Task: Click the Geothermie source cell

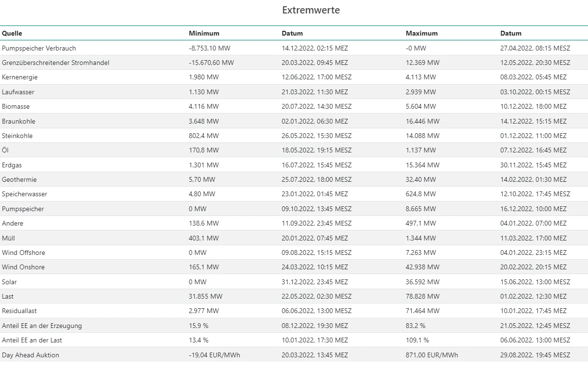Action: tap(19, 179)
